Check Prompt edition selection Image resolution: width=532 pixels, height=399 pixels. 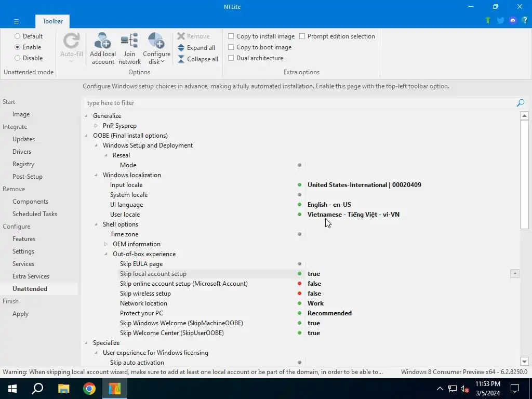point(337,36)
